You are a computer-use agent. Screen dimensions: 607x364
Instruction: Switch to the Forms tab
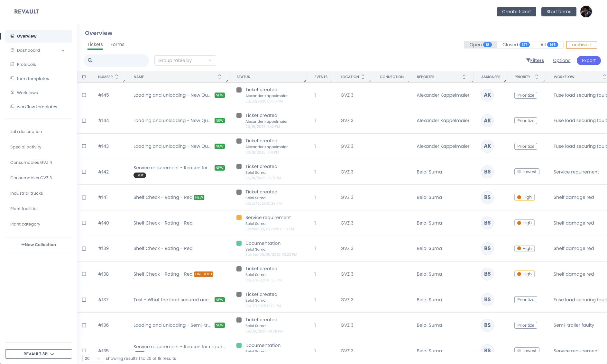tap(117, 44)
